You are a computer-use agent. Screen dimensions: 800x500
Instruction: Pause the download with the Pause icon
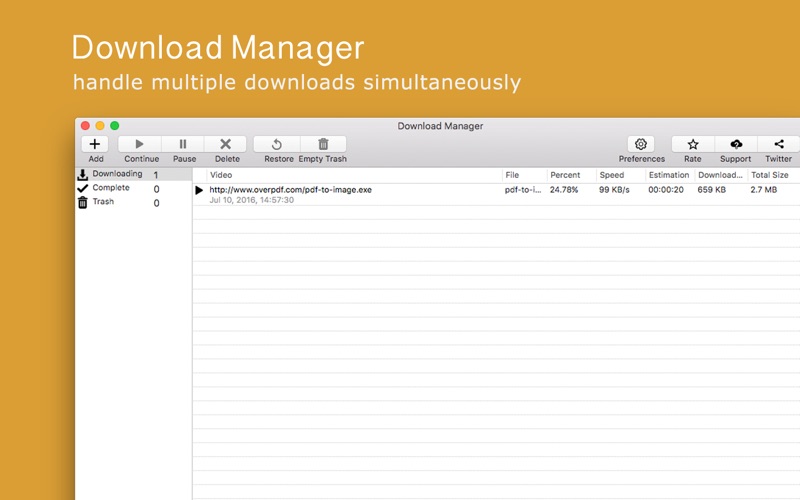coord(183,144)
